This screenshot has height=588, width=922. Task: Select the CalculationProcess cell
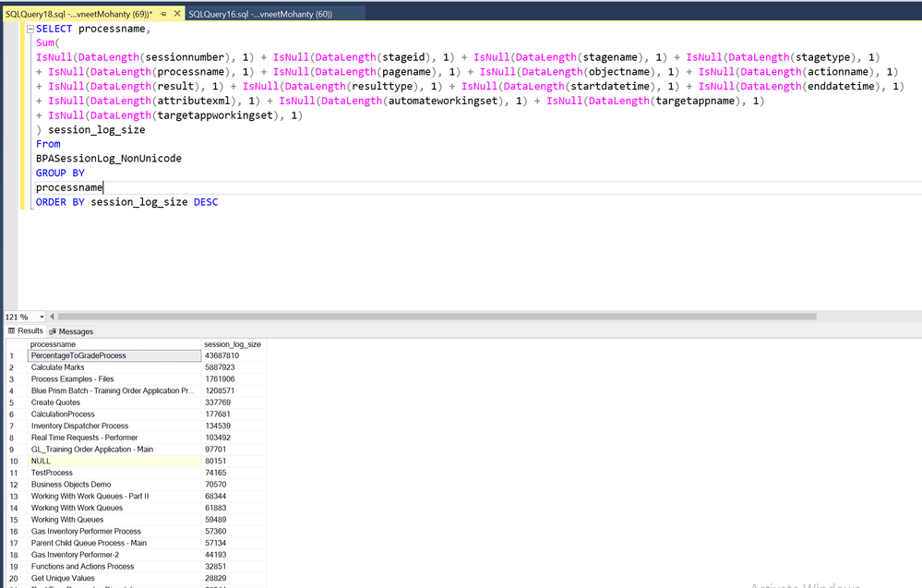point(114,414)
